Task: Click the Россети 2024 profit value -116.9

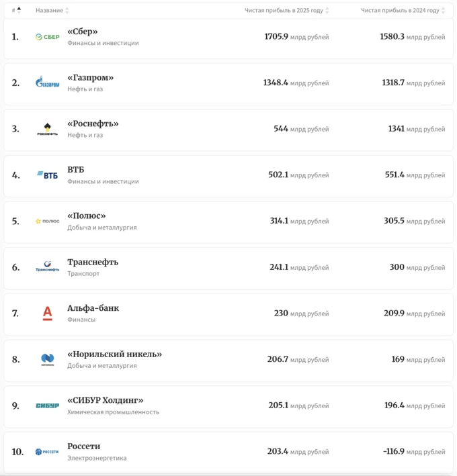Action: [394, 451]
